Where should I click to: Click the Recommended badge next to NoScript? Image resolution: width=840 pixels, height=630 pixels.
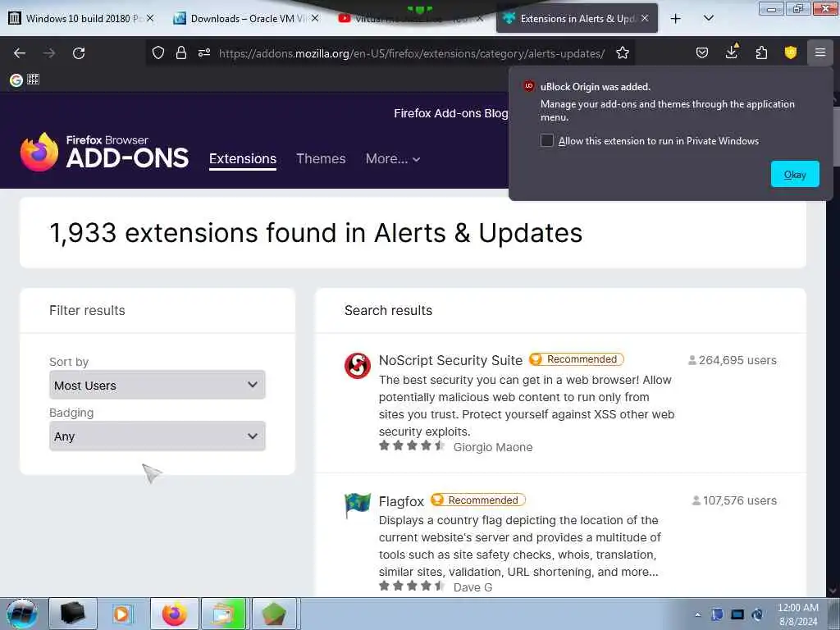tap(577, 359)
